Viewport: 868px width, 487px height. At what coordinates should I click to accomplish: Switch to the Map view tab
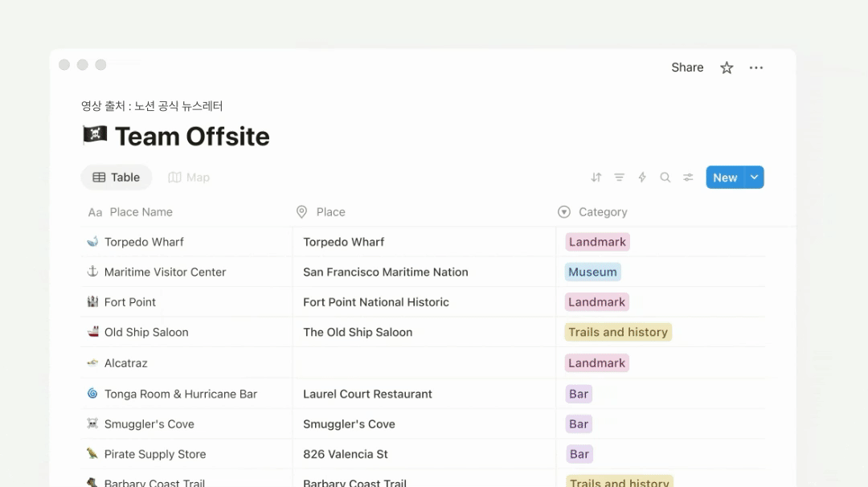pyautogui.click(x=189, y=178)
